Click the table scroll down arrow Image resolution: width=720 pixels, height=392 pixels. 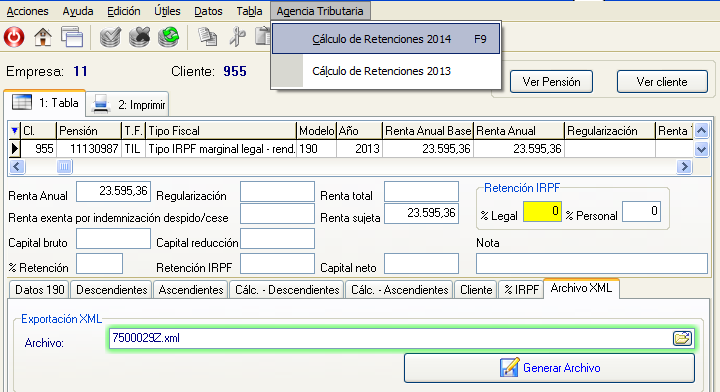[701, 149]
